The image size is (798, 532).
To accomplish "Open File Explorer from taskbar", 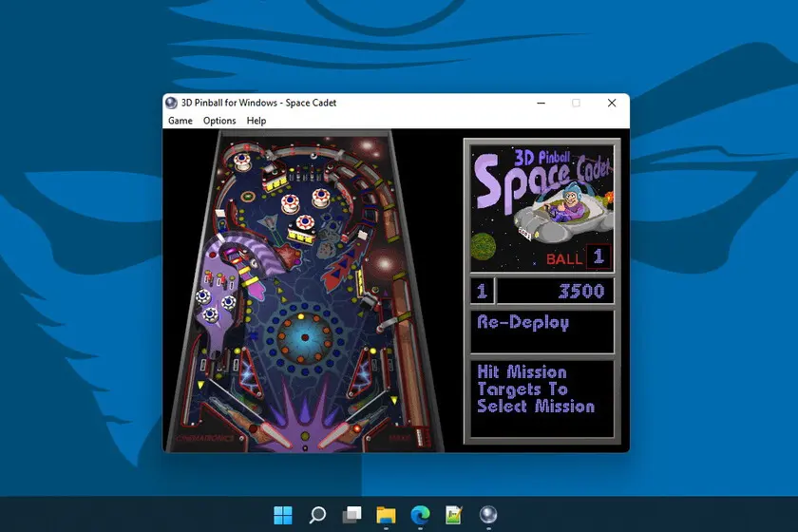I will [386, 515].
